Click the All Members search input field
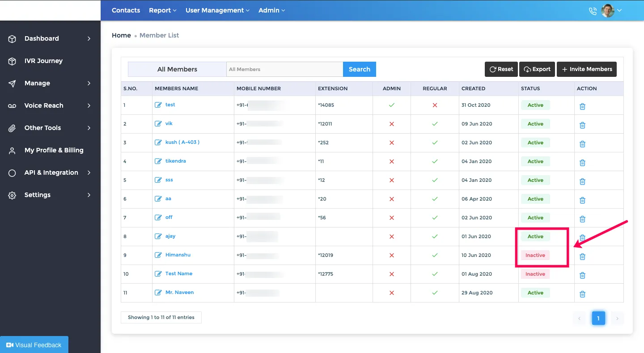The image size is (644, 353). pos(284,69)
